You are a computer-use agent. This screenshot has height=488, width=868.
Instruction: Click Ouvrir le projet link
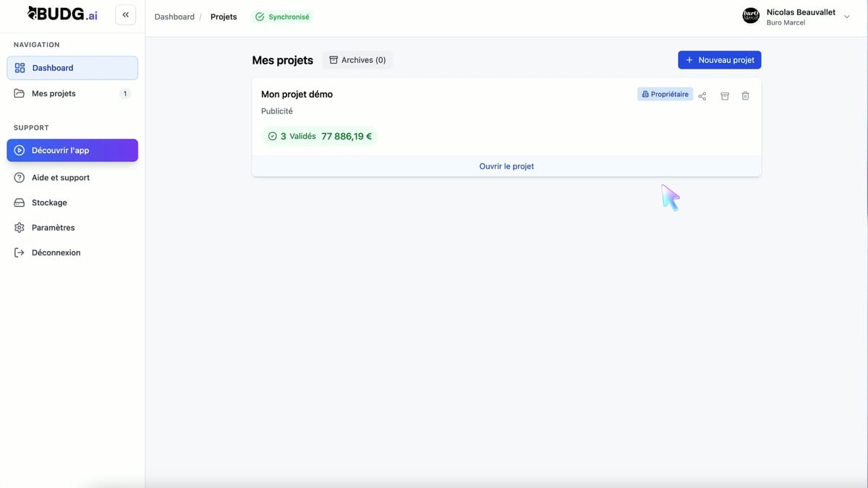506,166
